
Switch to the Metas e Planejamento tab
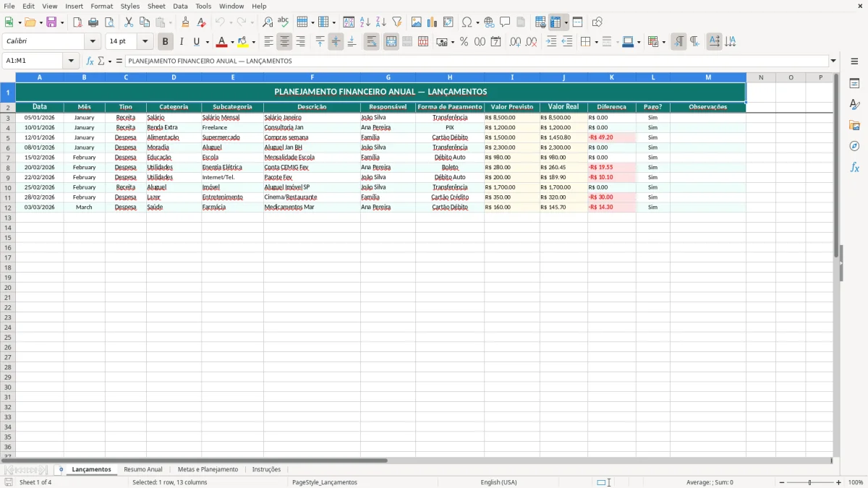208,469
